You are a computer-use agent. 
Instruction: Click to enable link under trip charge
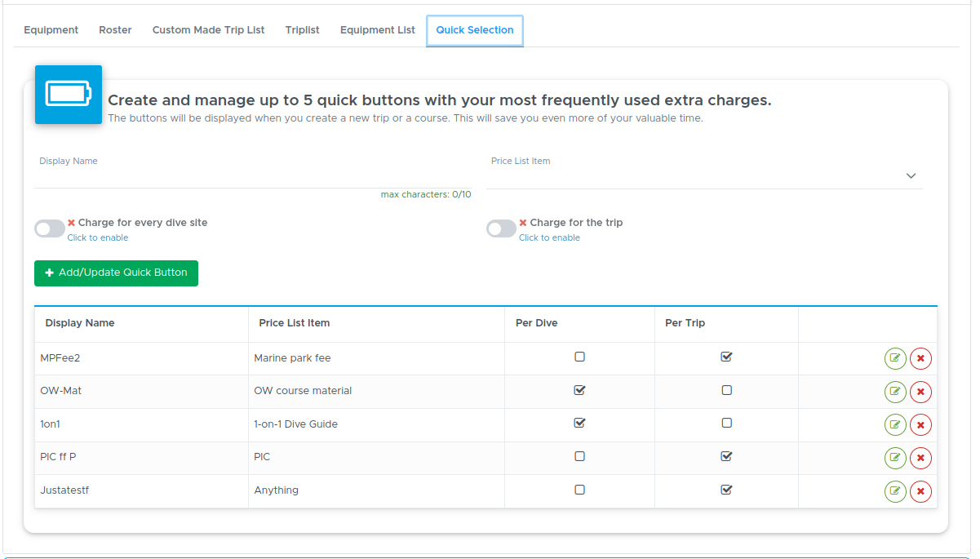549,237
